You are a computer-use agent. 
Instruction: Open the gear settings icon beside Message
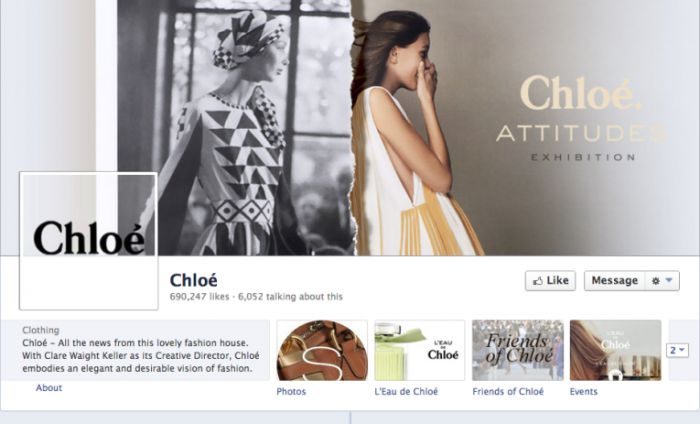(x=655, y=281)
